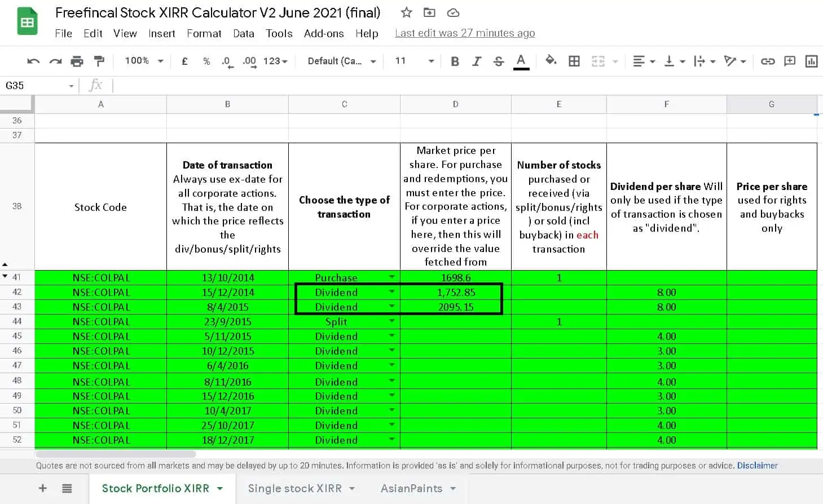Screen dimensions: 823x504
Task: Insert a link
Action: coord(768,61)
